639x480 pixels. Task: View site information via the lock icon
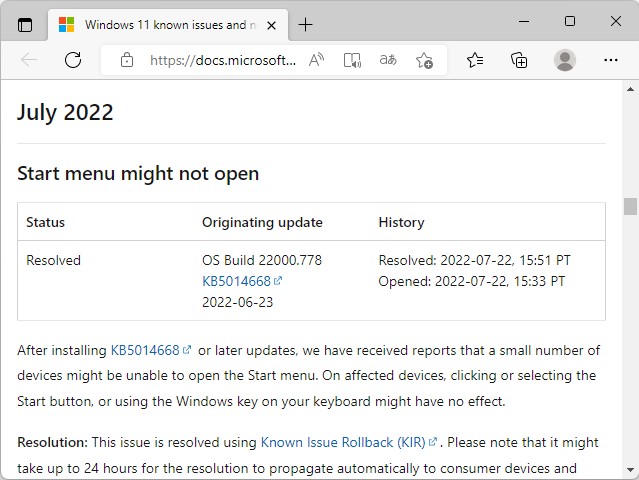tap(126, 60)
